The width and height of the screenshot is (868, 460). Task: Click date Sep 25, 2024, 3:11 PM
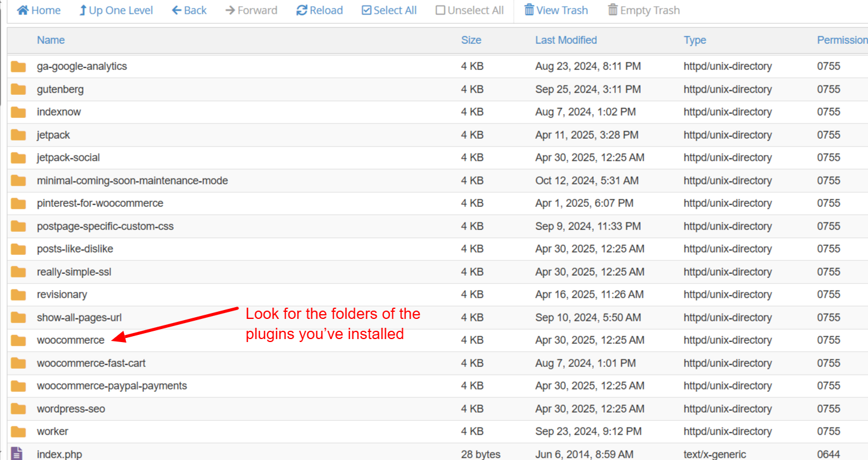(588, 89)
